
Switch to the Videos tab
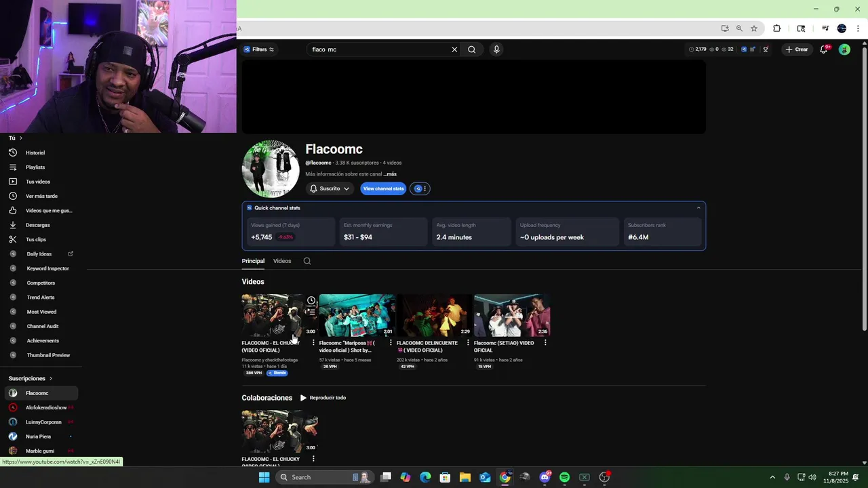click(x=282, y=261)
